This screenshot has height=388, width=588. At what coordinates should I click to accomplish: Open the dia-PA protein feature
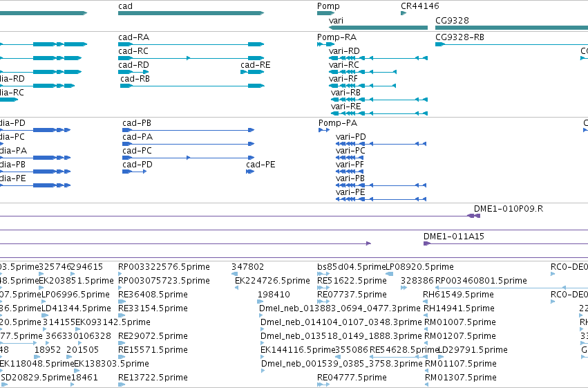pyautogui.click(x=35, y=158)
